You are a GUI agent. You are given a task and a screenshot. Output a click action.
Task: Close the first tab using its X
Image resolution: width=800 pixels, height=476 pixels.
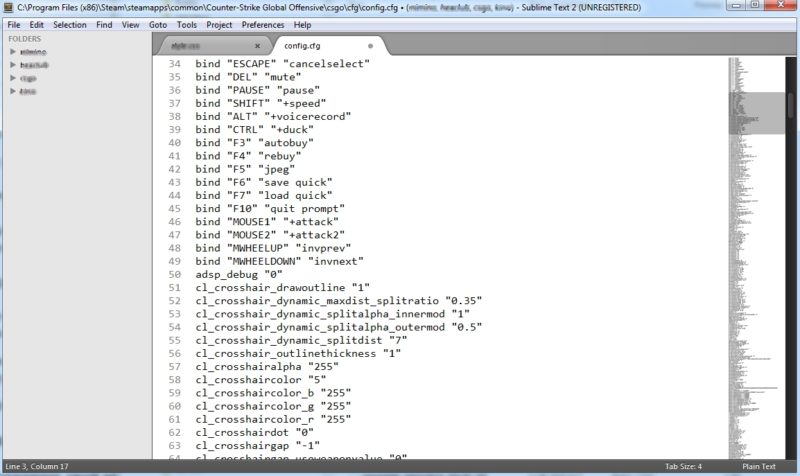(257, 46)
